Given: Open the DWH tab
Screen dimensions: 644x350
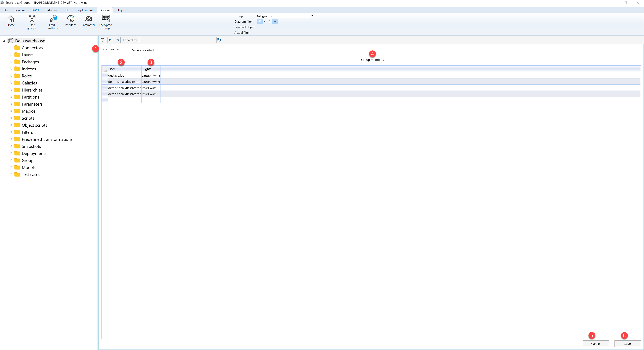Looking at the screenshot, I should tap(35, 10).
